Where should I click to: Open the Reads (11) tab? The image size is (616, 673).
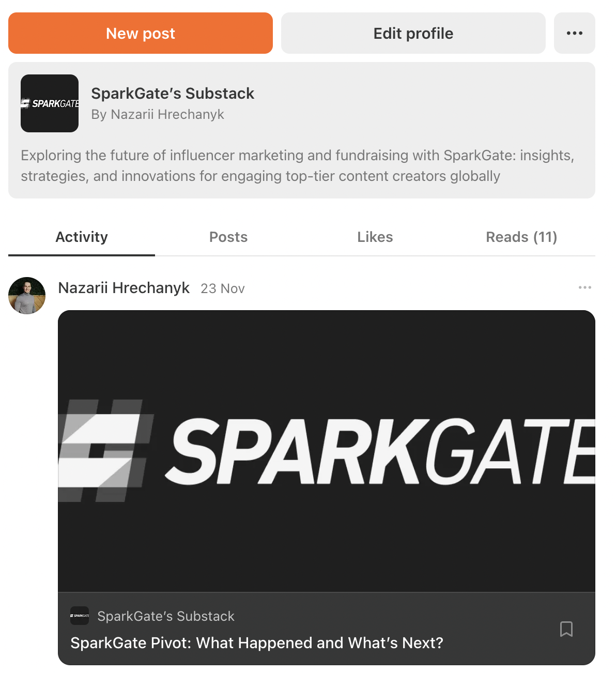click(522, 237)
